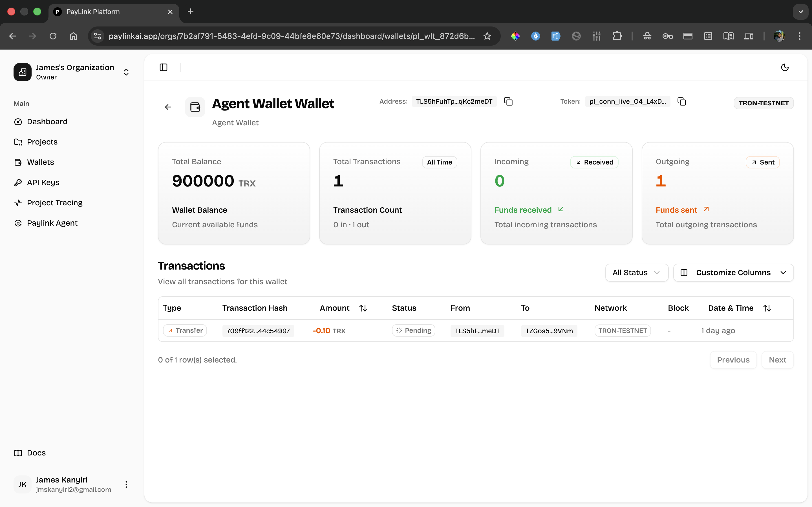This screenshot has height=507, width=812.
Task: Open the Paylink Agent page
Action: tap(52, 223)
